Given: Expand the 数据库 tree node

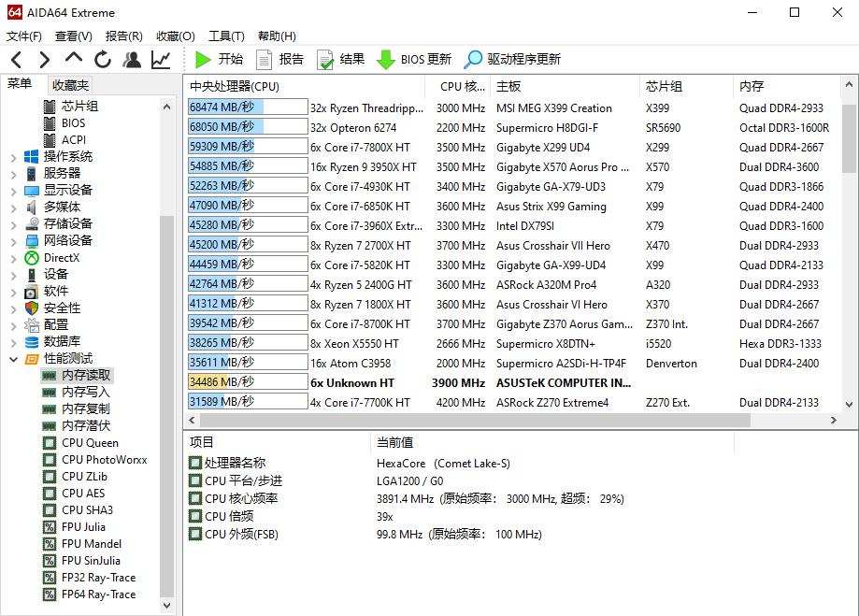Looking at the screenshot, I should [x=13, y=343].
